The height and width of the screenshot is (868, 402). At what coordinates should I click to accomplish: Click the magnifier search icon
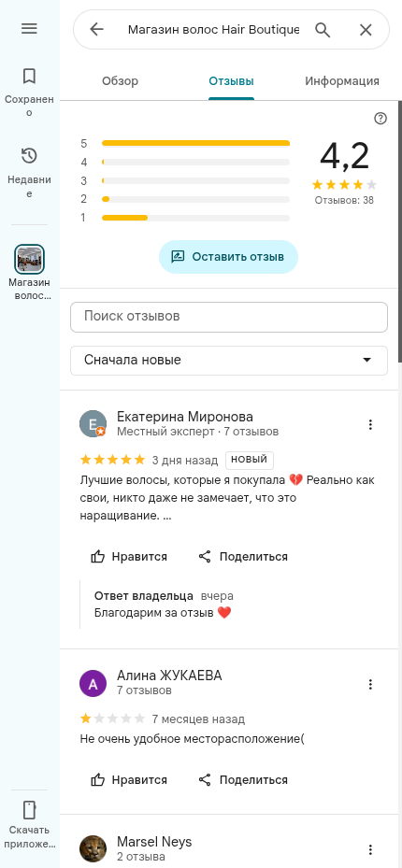click(x=323, y=29)
